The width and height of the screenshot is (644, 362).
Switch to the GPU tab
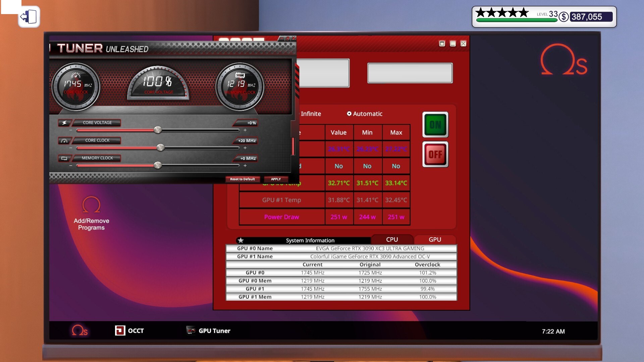[435, 239]
